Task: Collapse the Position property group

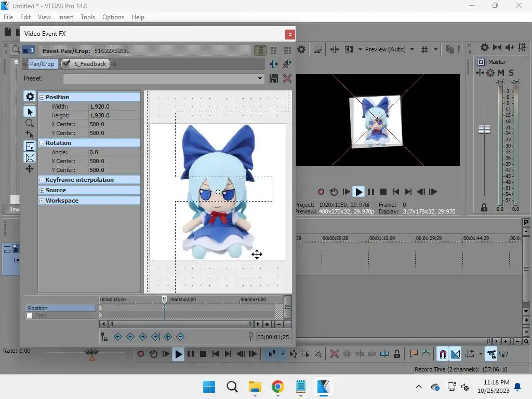Action: click(x=42, y=97)
